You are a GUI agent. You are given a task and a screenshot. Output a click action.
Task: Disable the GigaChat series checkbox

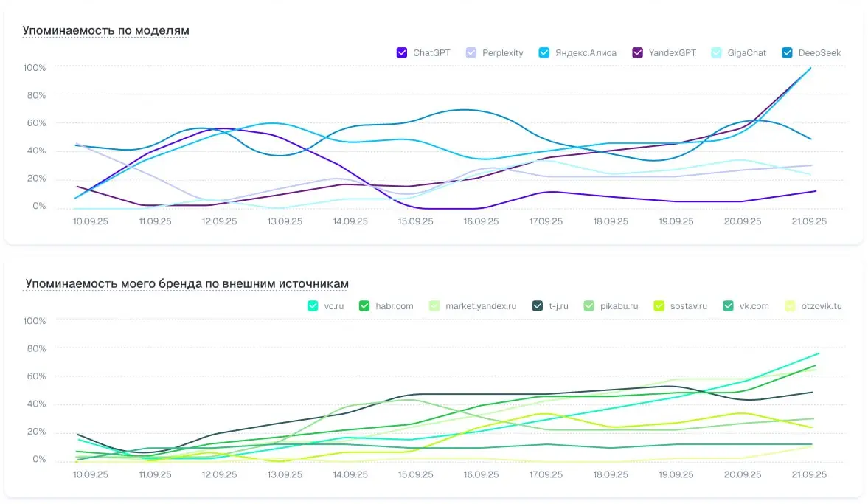pos(716,52)
